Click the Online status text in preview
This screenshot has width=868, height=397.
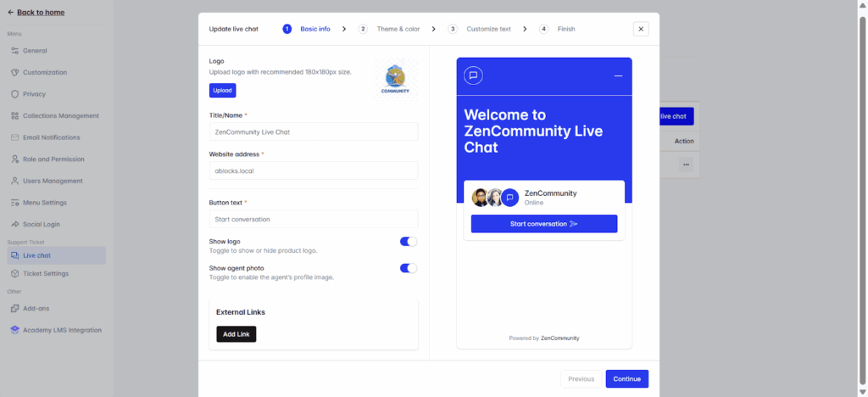click(534, 203)
